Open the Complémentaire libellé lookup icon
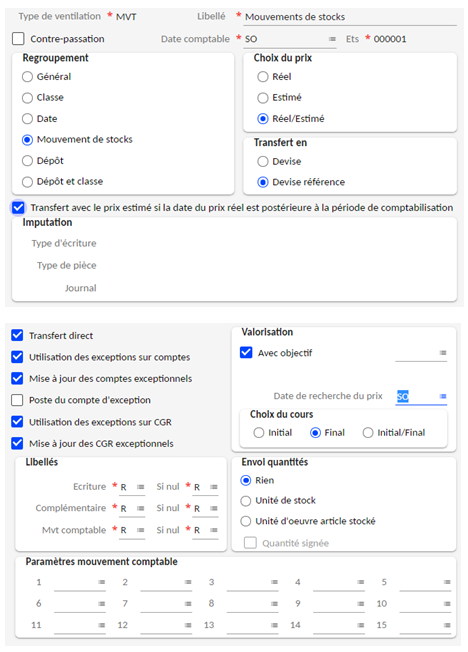Viewport: 468px width, 652px height. coord(141,508)
